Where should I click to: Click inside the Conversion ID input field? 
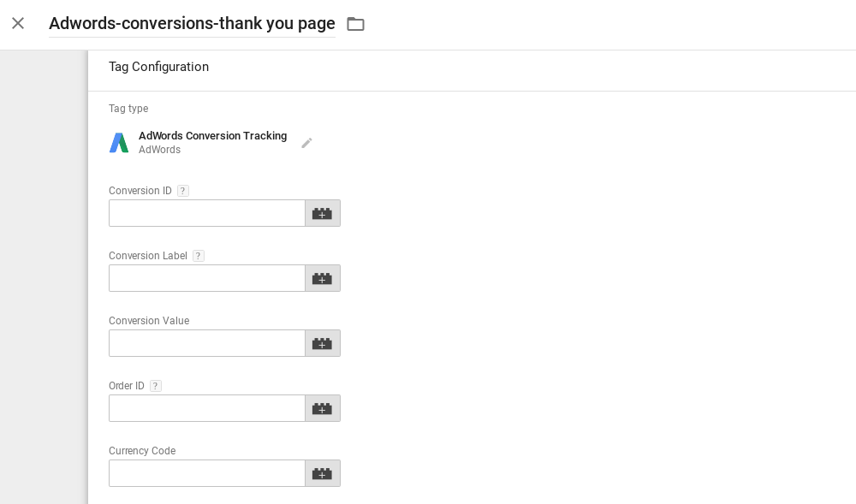(x=206, y=213)
